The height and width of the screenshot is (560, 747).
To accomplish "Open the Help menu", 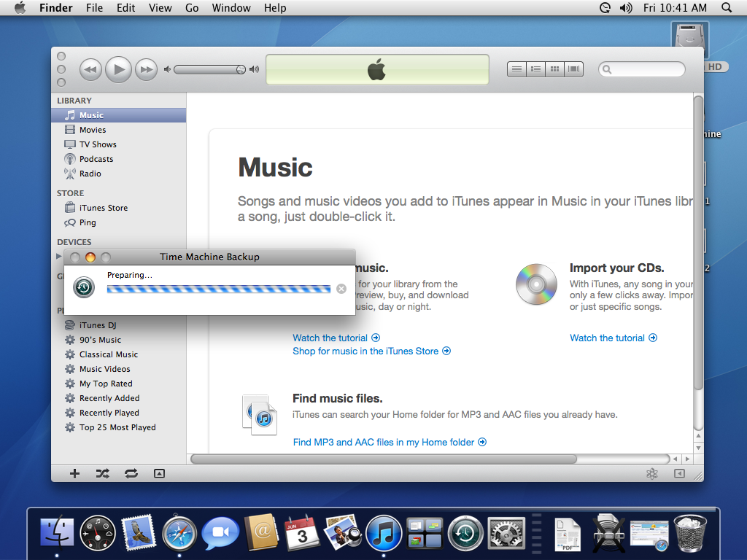I will [275, 7].
